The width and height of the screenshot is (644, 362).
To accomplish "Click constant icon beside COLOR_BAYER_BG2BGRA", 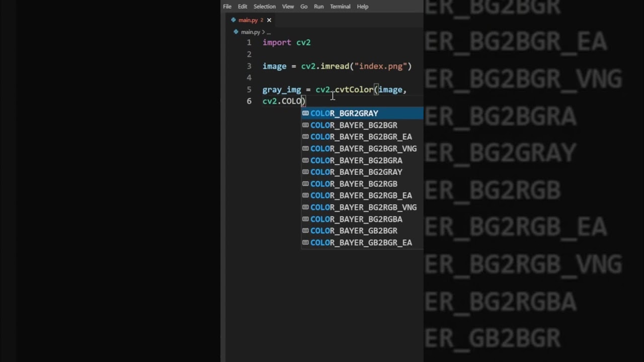I will click(x=305, y=160).
